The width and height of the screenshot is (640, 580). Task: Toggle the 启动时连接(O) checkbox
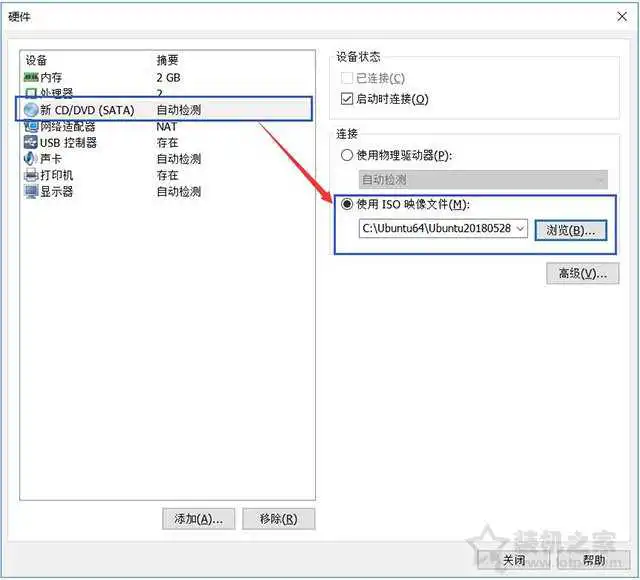(x=347, y=98)
